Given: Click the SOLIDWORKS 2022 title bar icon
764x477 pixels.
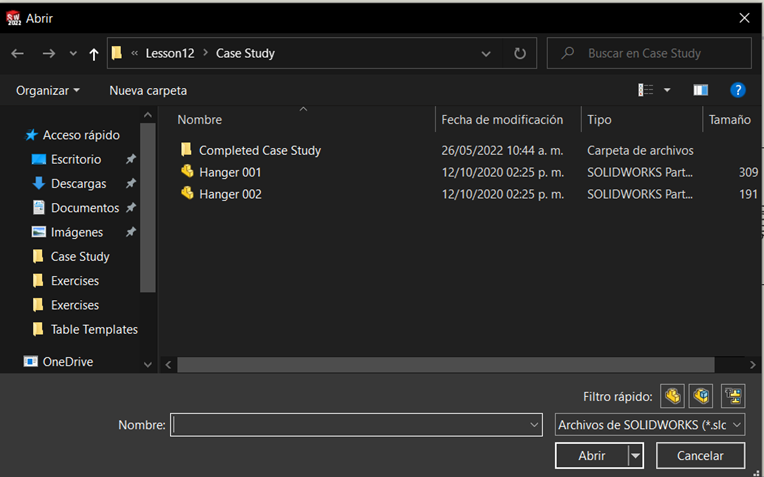Looking at the screenshot, I should tap(13, 18).
